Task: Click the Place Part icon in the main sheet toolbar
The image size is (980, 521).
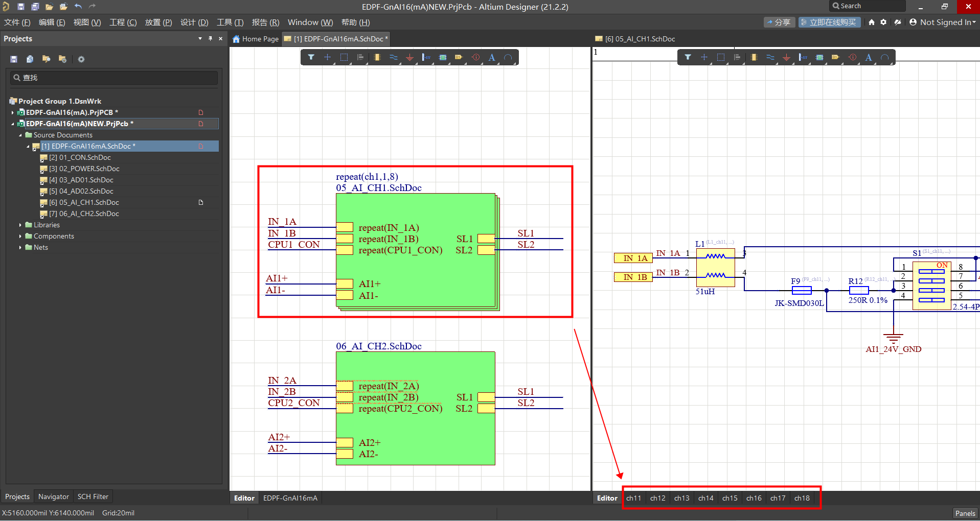Action: pyautogui.click(x=377, y=57)
